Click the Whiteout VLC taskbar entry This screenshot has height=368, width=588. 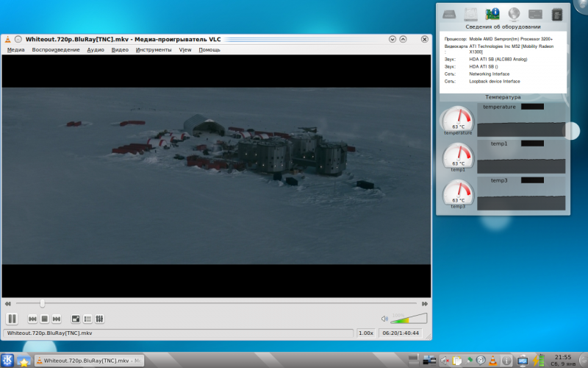pos(89,361)
